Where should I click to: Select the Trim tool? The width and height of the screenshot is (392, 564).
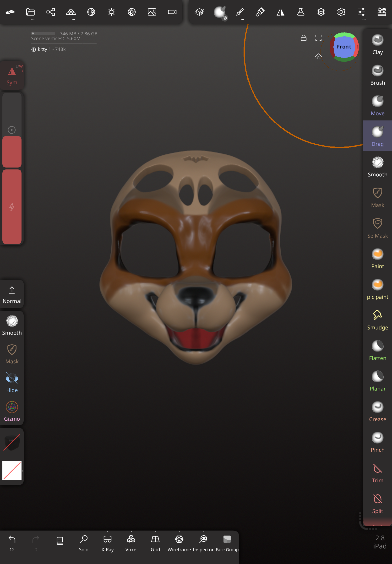(x=377, y=473)
